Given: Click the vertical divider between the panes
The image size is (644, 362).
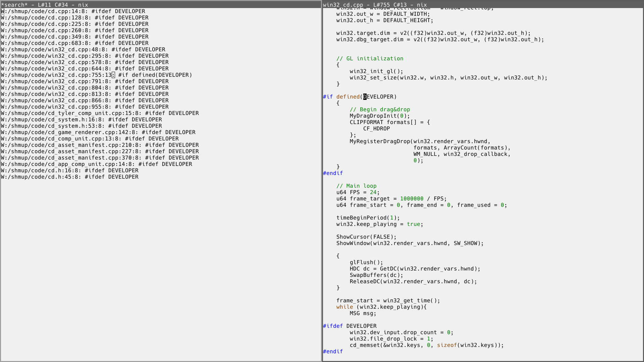Looking at the screenshot, I should point(322,181).
